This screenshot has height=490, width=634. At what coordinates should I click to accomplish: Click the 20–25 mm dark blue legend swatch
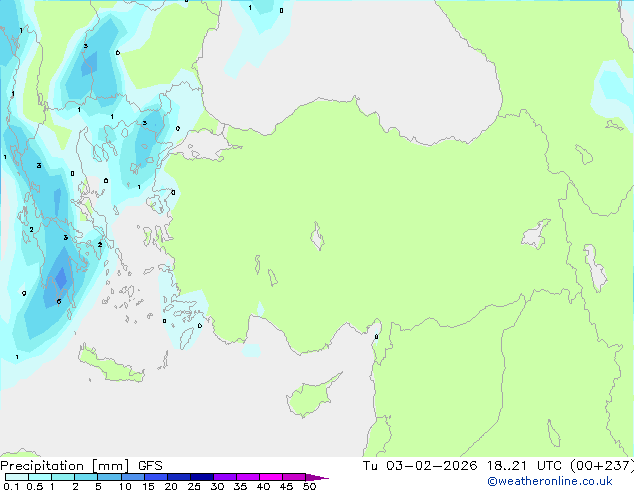pyautogui.click(x=178, y=477)
